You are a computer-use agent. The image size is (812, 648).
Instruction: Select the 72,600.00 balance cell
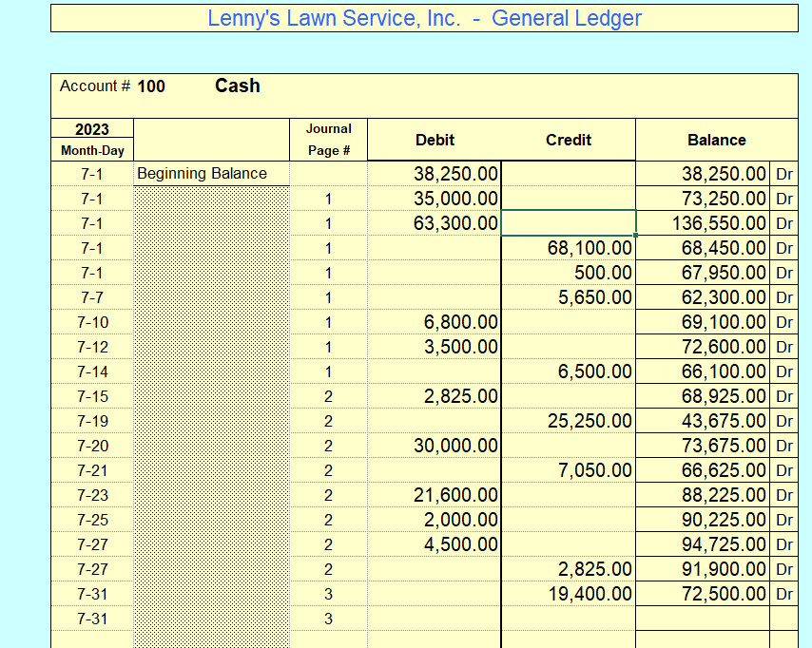[x=703, y=347]
